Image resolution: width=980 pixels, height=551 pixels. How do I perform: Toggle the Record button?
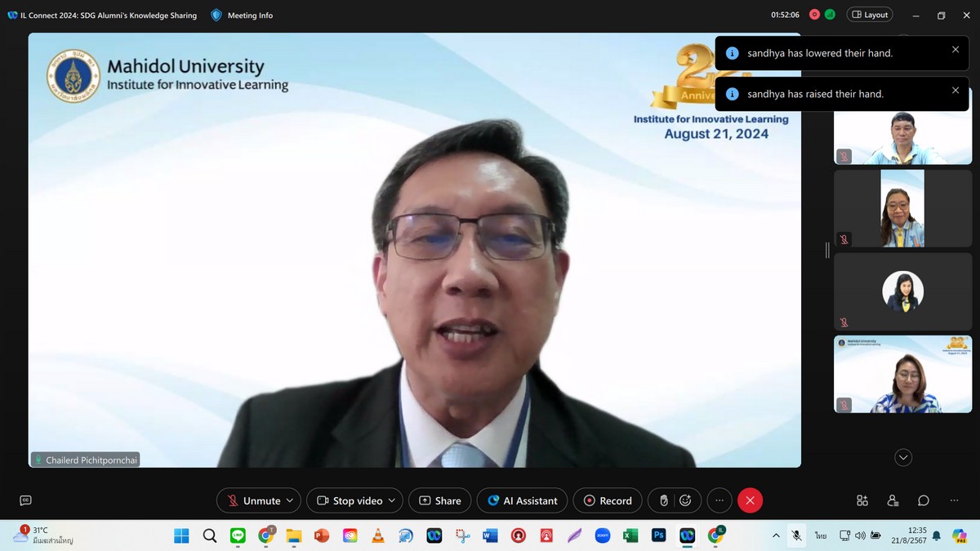point(608,500)
